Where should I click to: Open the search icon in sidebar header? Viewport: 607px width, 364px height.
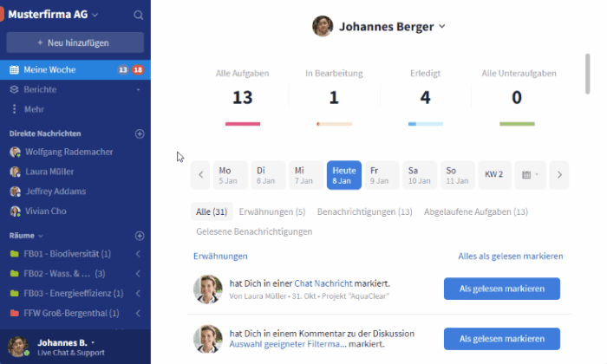138,15
